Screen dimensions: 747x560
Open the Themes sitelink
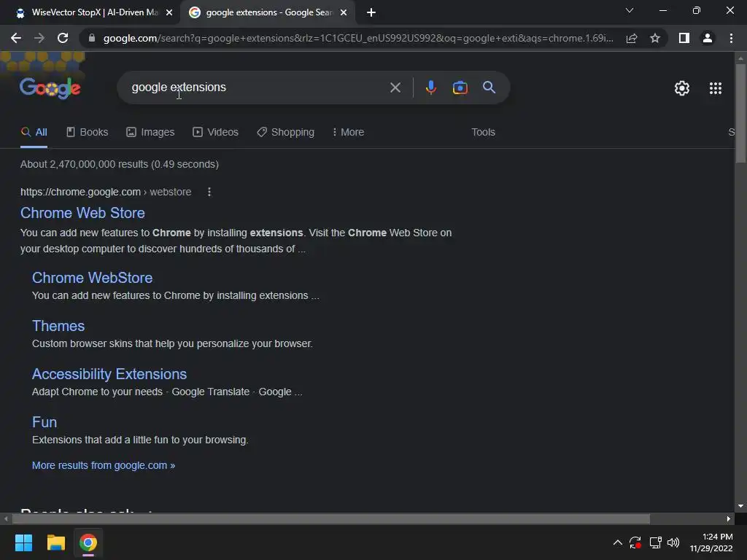point(58,326)
